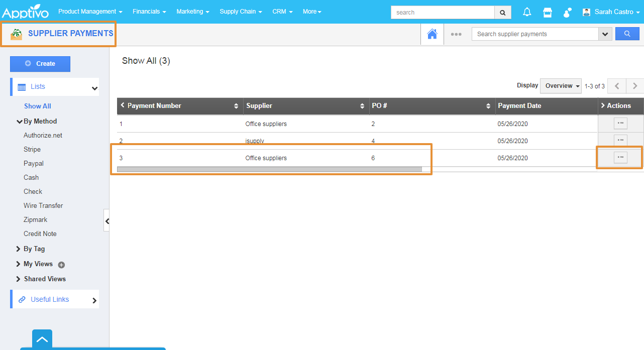Open Financials menu

149,12
